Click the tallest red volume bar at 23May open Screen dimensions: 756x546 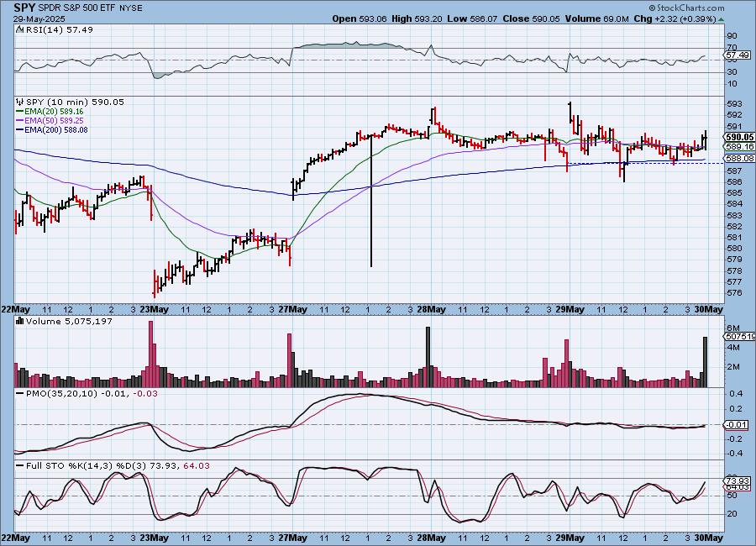point(150,354)
